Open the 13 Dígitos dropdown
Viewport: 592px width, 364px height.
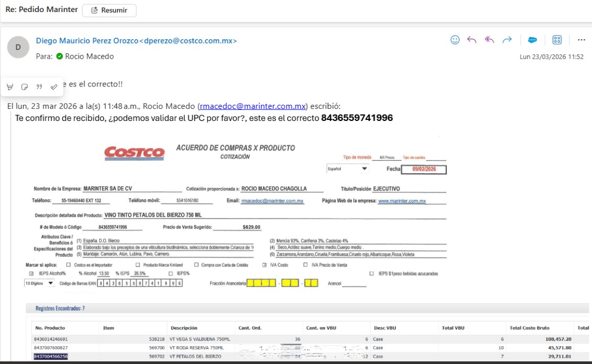50,283
